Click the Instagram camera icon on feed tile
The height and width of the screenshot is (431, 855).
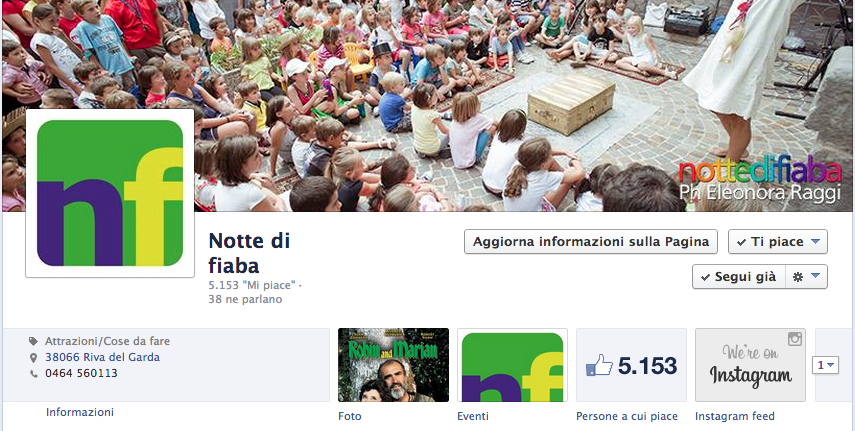click(x=794, y=339)
